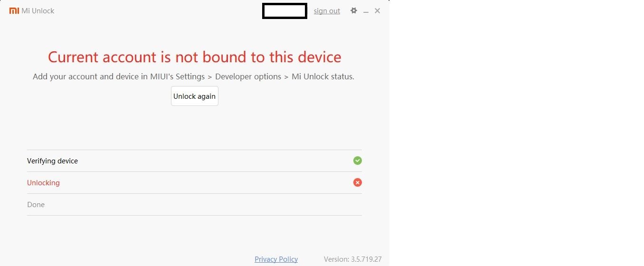This screenshot has width=644, height=266.
Task: Click the redacted account name box
Action: (x=284, y=11)
